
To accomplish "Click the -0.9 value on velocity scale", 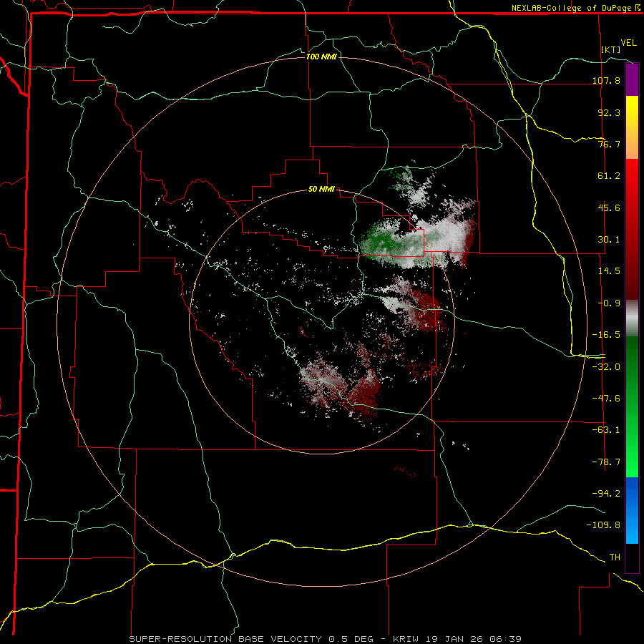I will (609, 303).
